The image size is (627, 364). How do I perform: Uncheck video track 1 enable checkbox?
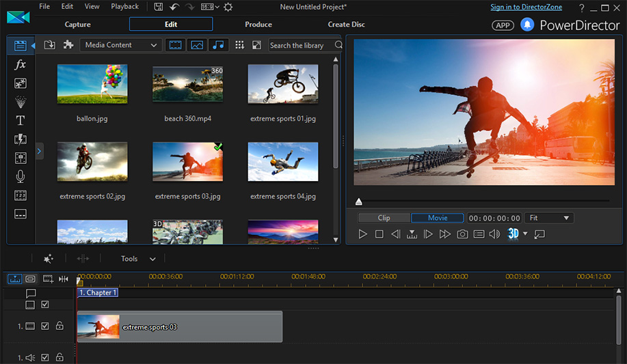45,326
